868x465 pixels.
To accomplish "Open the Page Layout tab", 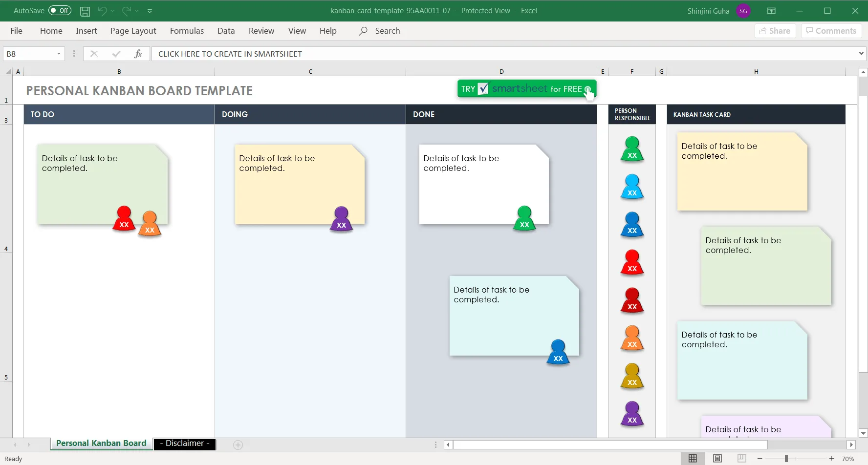I will tap(133, 31).
